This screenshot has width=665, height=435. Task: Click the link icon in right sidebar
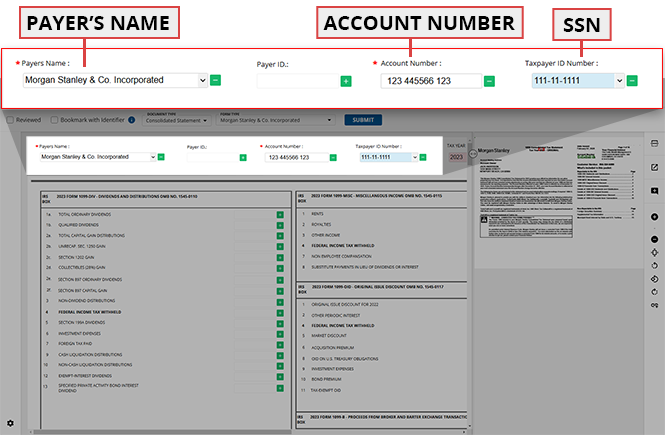click(x=654, y=306)
